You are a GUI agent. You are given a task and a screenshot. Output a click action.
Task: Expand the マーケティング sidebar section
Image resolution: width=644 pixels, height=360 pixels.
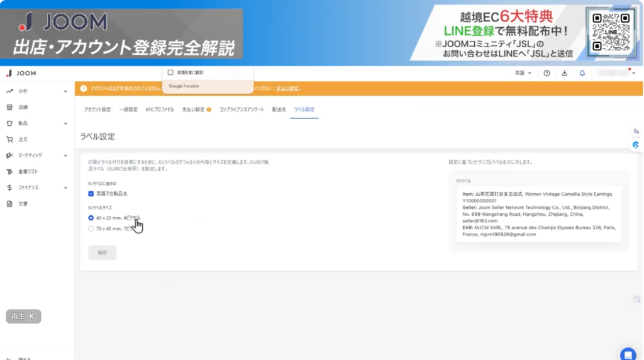point(65,155)
